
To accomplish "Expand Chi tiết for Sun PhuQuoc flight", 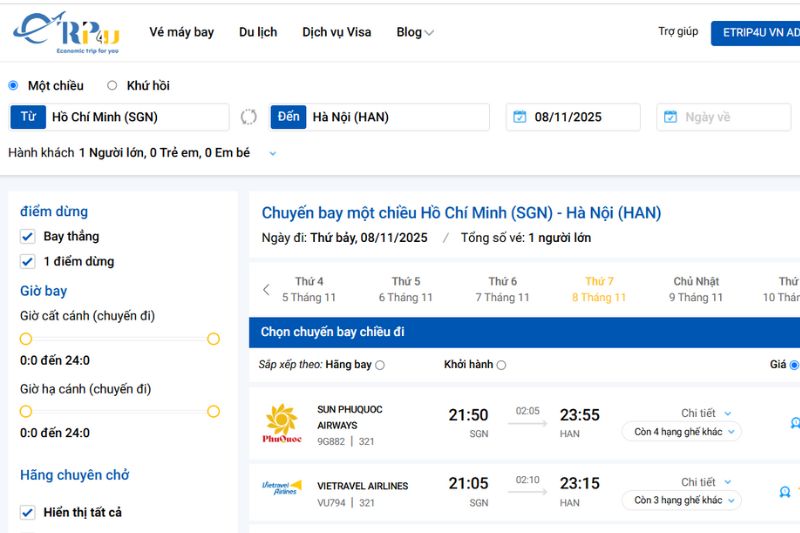I will 706,413.
